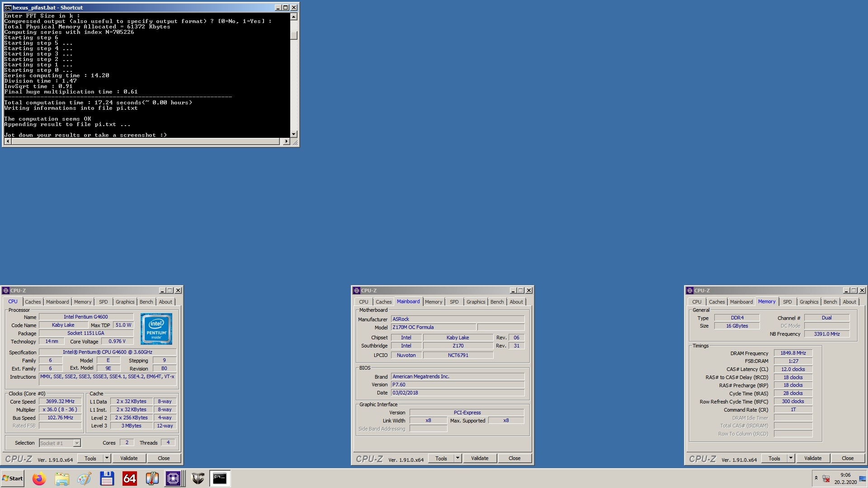Click the CPU-Z title bar icon in left window
This screenshot has height=488, width=868.
6,291
